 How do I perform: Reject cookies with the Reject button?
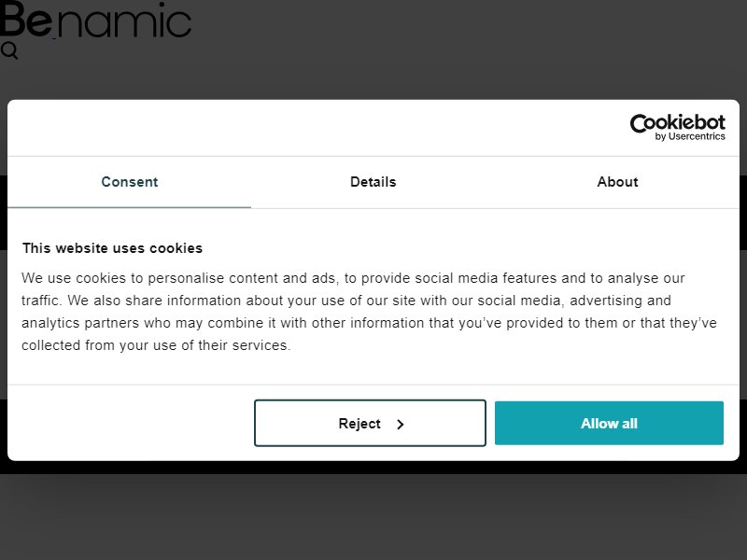pyautogui.click(x=370, y=423)
